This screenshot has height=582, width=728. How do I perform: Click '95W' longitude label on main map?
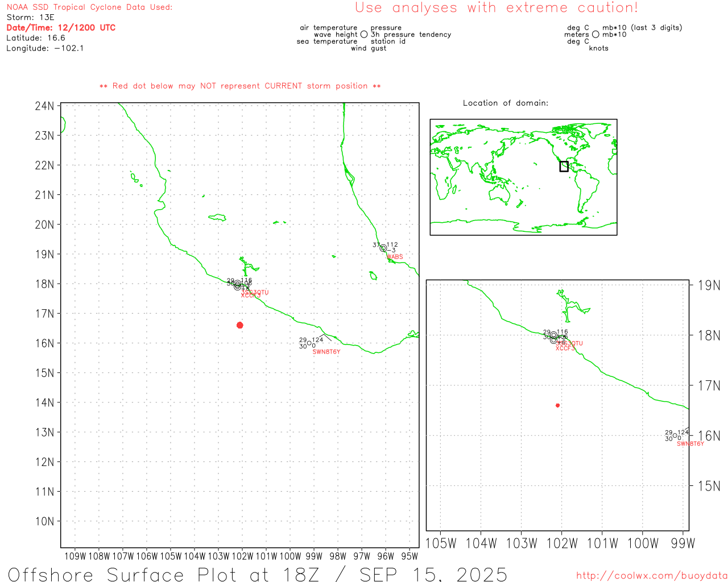[409, 556]
